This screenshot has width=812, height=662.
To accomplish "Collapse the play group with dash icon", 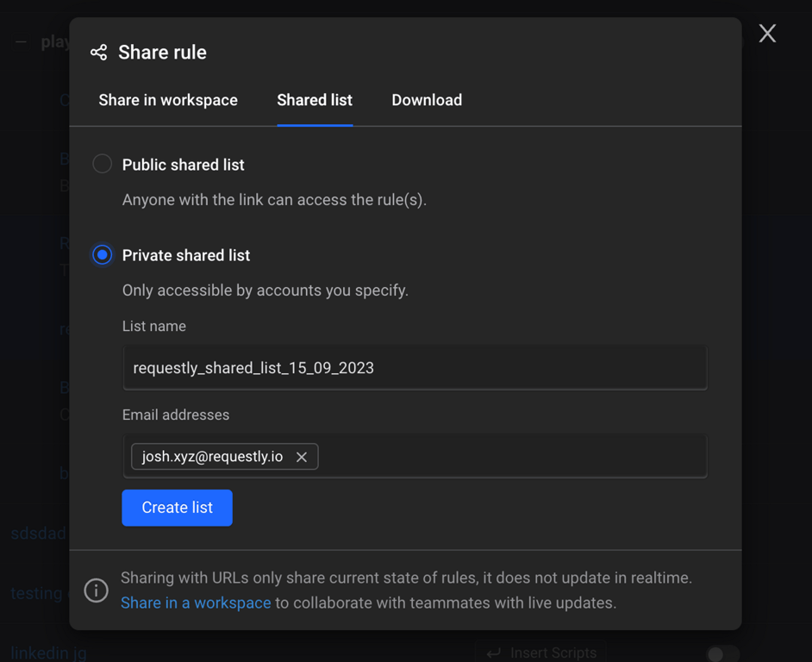I will pos(21,41).
